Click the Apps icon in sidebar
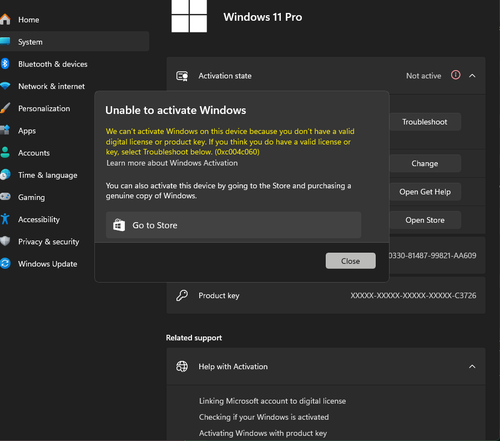 [x=5, y=130]
